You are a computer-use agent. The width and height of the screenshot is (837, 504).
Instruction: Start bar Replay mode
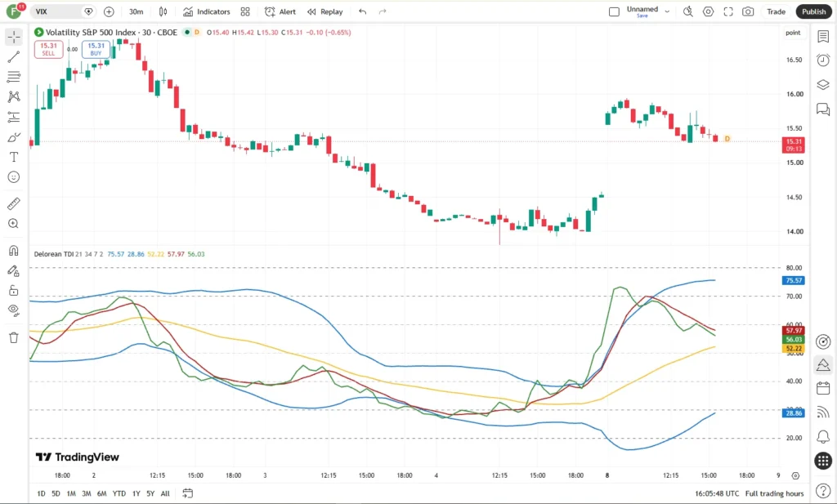(325, 11)
